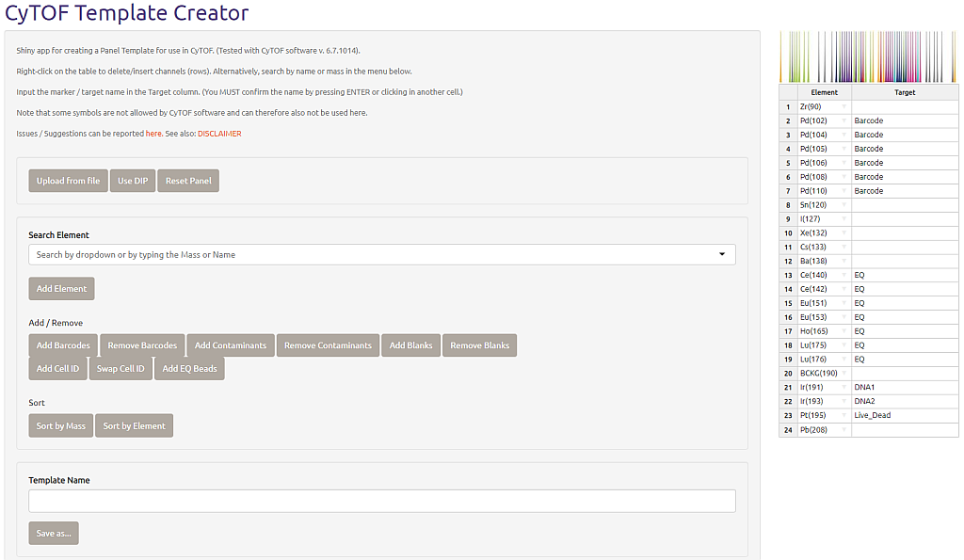Select EQ target in Lu(176) row
The height and width of the screenshot is (560, 964).
pos(905,360)
